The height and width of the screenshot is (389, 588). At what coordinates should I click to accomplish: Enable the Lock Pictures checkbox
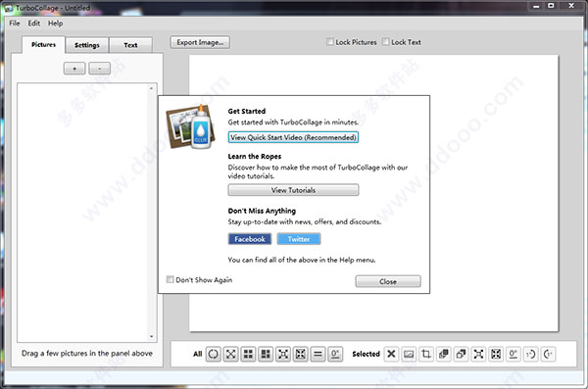(x=330, y=41)
